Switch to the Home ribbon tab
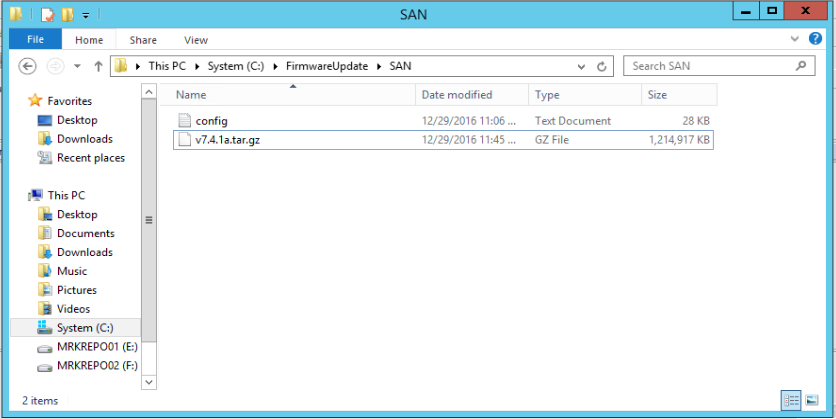836x419 pixels. (89, 40)
